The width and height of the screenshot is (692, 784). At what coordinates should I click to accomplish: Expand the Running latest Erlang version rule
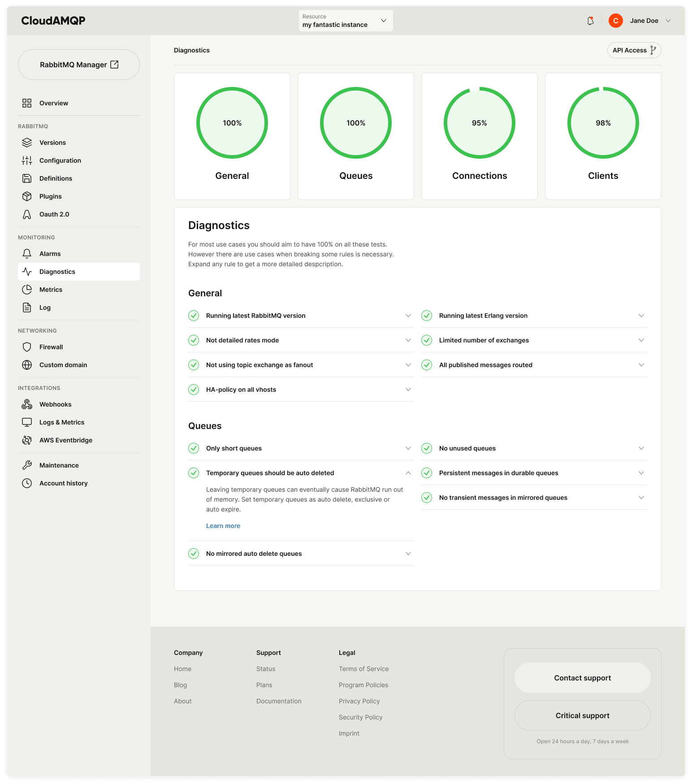point(641,316)
